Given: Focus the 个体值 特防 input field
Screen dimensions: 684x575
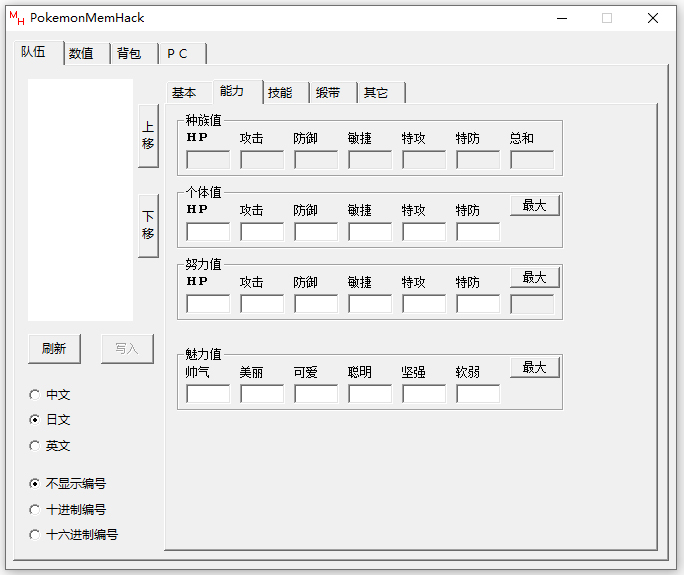Looking at the screenshot, I should [x=478, y=232].
